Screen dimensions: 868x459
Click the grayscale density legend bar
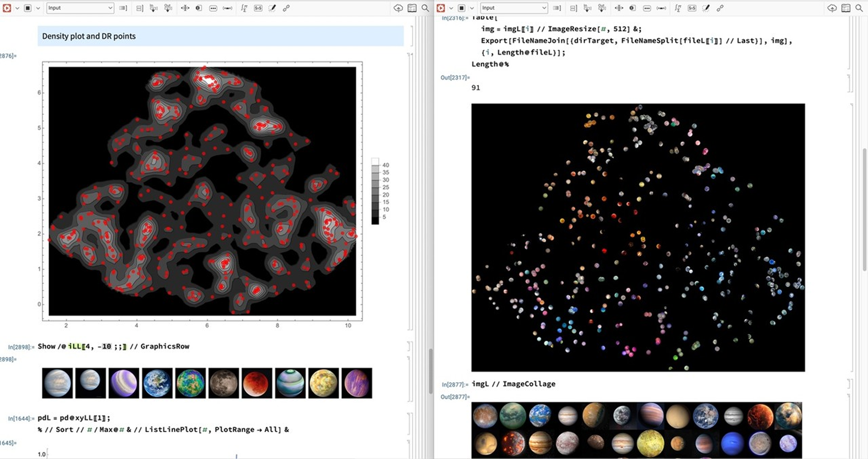(375, 191)
